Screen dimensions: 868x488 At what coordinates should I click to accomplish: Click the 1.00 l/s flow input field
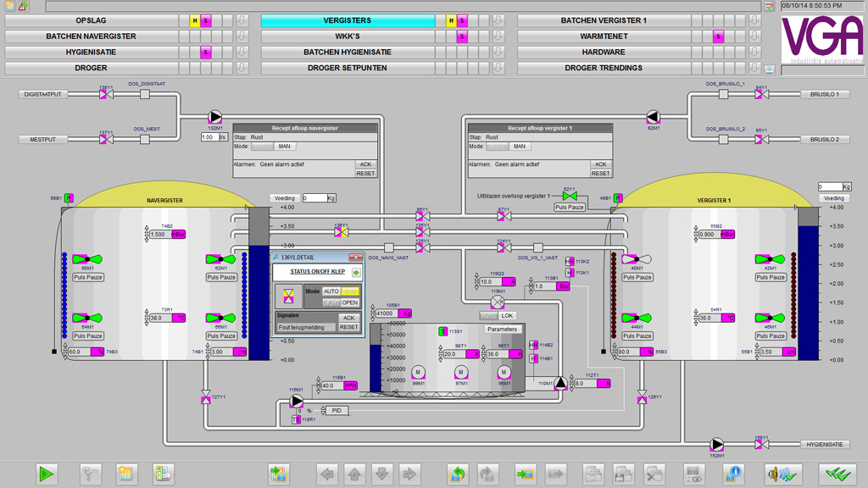click(209, 137)
